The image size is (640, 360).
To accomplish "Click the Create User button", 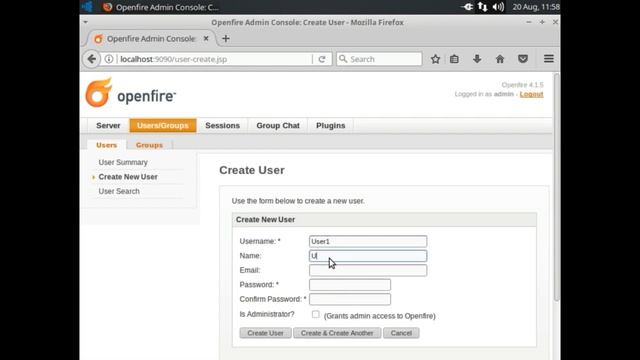I will coord(265,333).
